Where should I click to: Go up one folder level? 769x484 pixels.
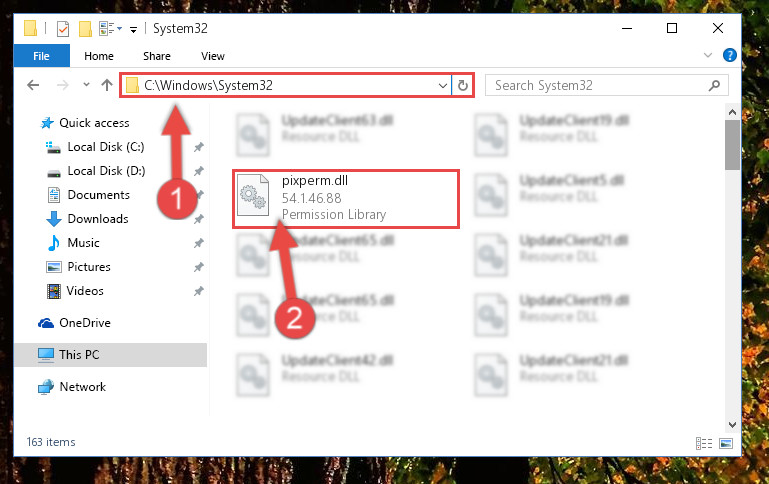pyautogui.click(x=107, y=85)
